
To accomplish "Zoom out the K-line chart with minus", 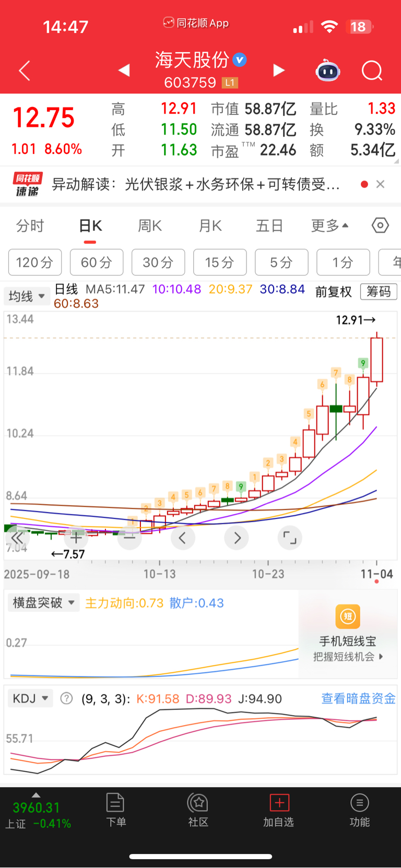I will [129, 538].
